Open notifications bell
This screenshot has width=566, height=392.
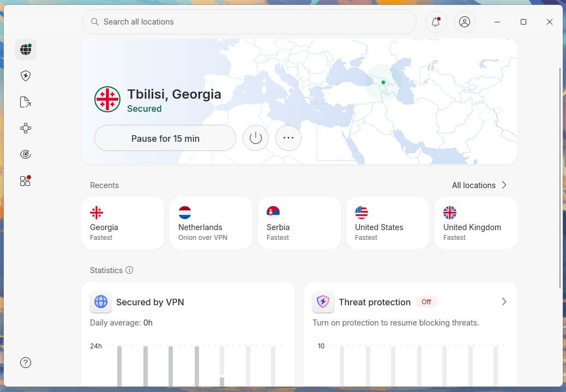(x=436, y=22)
